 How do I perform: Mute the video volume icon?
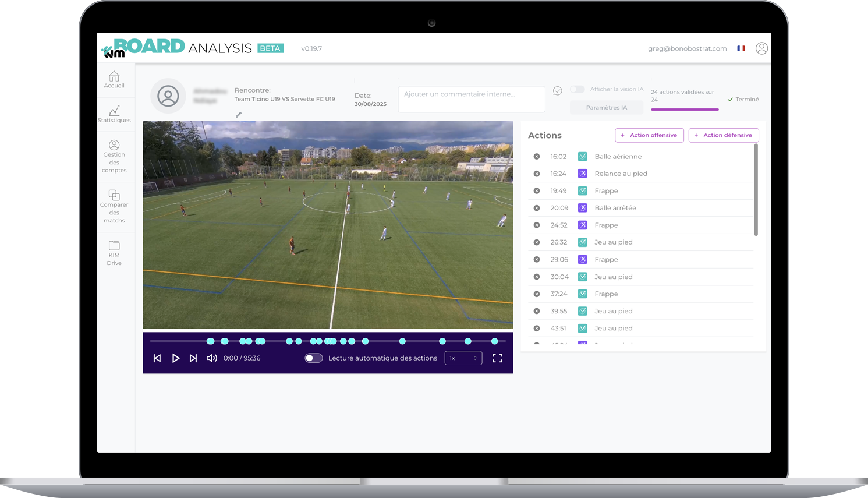click(212, 358)
